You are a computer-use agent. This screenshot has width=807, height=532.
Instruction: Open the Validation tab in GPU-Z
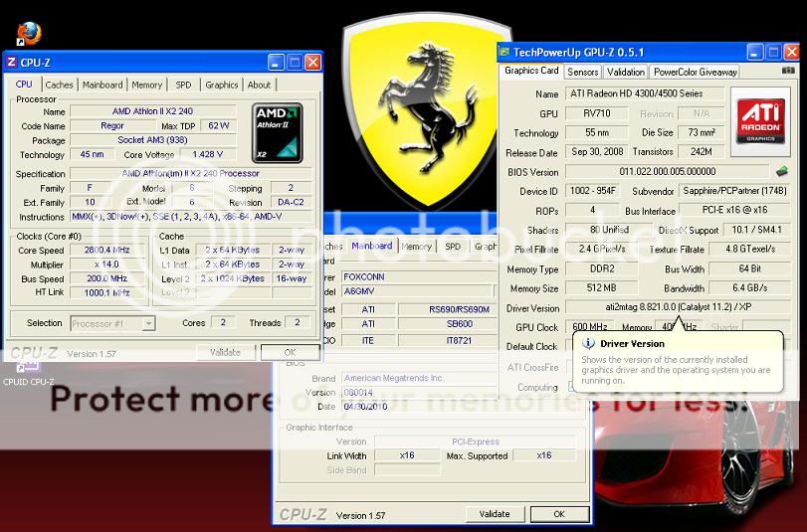[x=625, y=72]
